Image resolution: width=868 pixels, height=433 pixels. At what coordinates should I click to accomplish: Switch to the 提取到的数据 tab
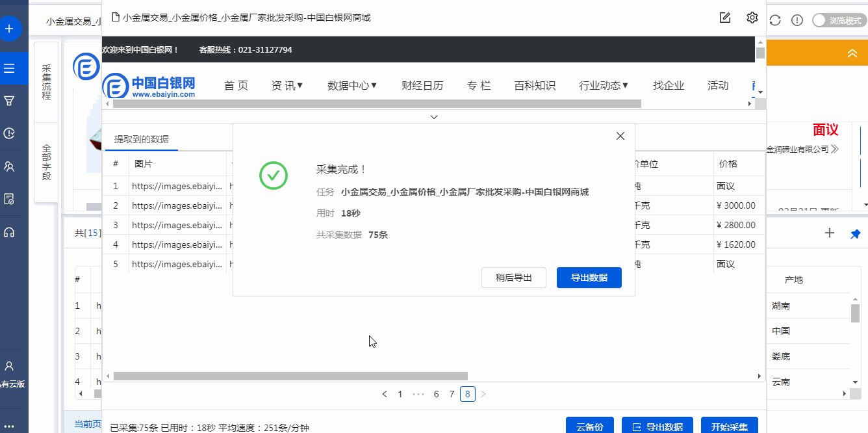click(x=142, y=139)
